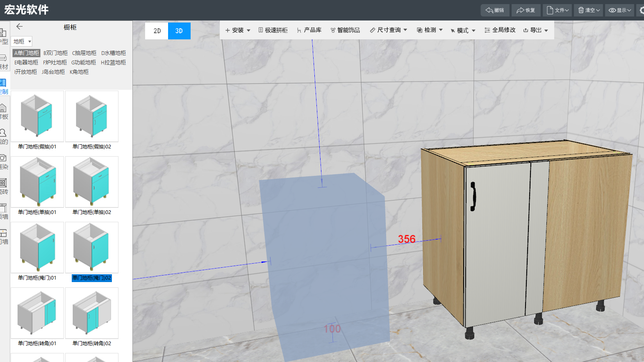This screenshot has width=644, height=362.
Task: Pick the 单门地柜(假抽)02 thumbnail
Action: 92,116
